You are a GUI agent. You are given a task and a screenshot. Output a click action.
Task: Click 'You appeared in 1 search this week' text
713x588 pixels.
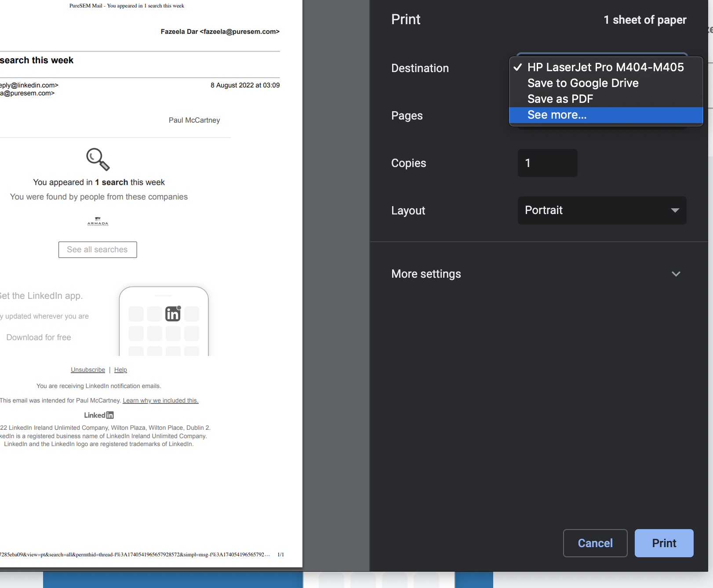[99, 182]
